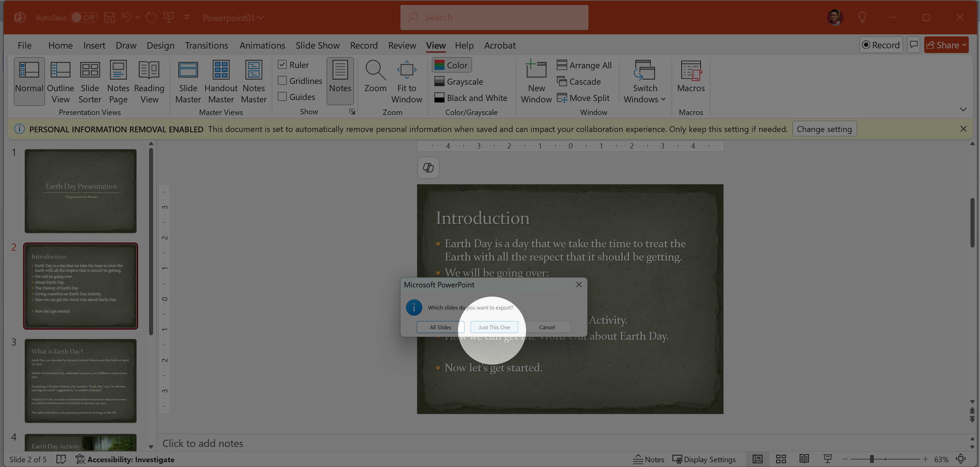Viewport: 980px width, 467px height.
Task: Open the Macros tool
Action: pos(690,76)
